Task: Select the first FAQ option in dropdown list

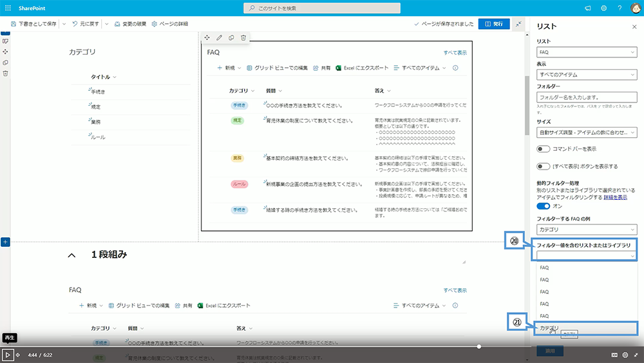Action: click(x=585, y=268)
